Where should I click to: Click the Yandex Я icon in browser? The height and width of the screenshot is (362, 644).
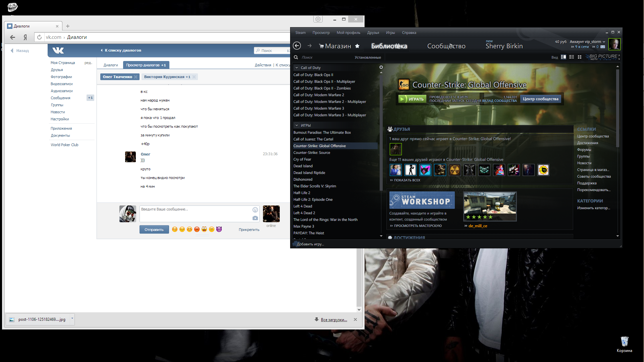[x=25, y=37]
